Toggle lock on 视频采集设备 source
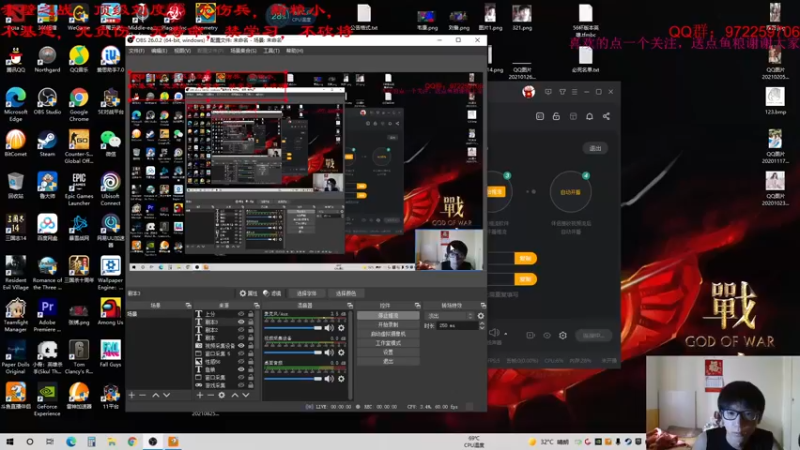This screenshot has width=800, height=450. pos(251,345)
